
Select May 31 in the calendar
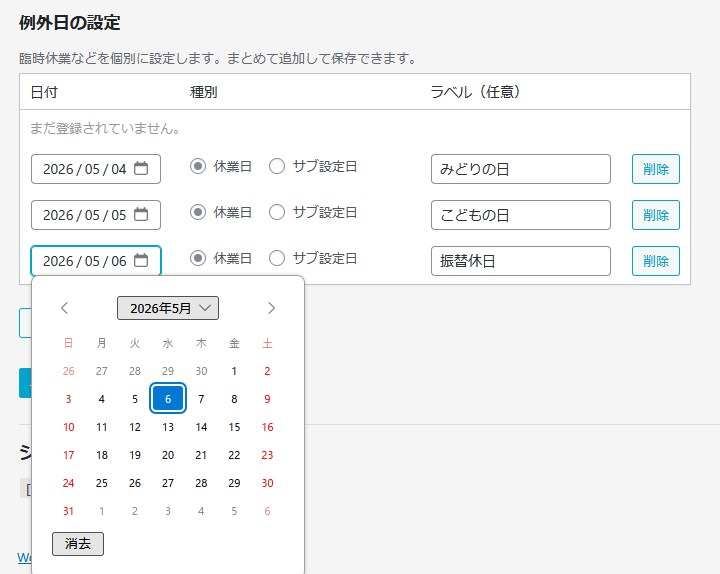coord(68,511)
